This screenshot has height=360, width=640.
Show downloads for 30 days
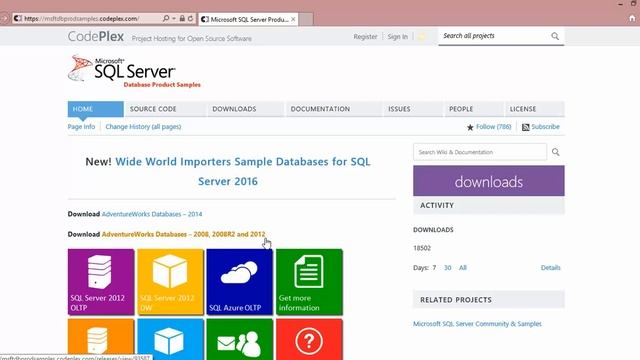(x=447, y=268)
